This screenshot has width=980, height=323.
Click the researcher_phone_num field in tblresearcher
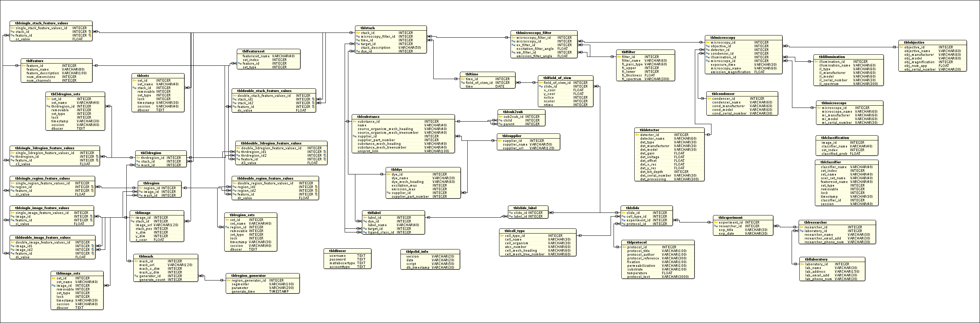point(837,242)
